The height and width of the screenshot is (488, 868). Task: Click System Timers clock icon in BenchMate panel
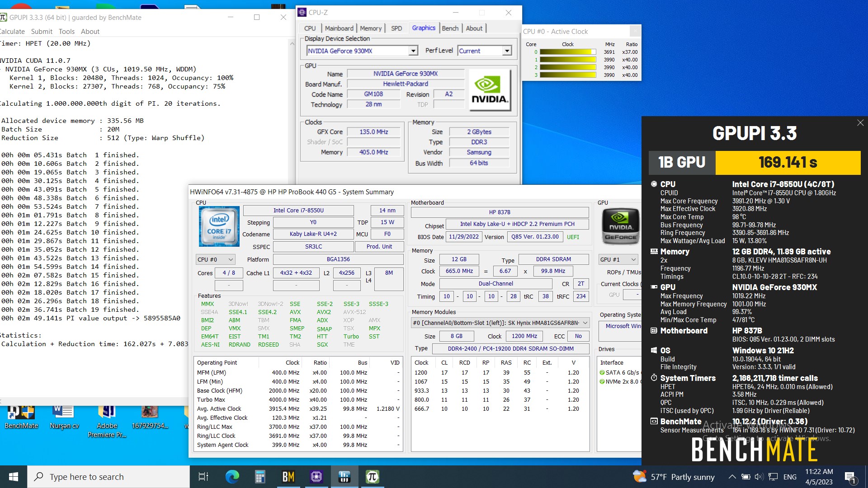pyautogui.click(x=654, y=378)
